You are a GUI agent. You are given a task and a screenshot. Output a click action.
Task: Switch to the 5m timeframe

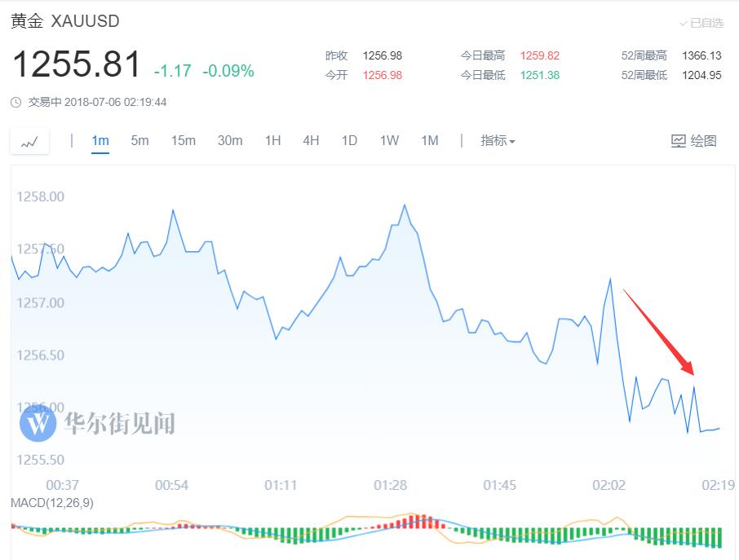point(139,141)
